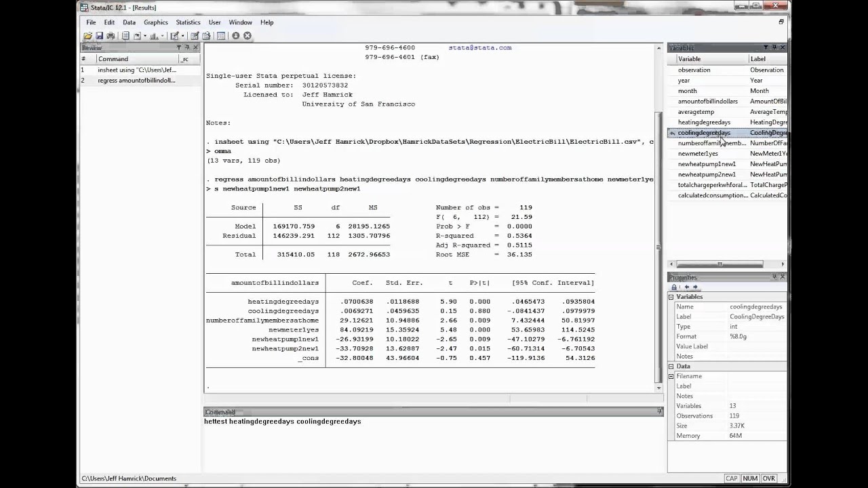Open the dropdown arrow beside Graph icon
The image size is (868, 488).
163,36
